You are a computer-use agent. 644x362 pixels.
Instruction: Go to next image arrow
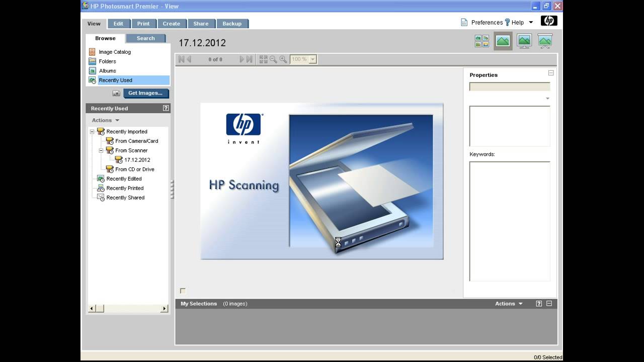242,59
